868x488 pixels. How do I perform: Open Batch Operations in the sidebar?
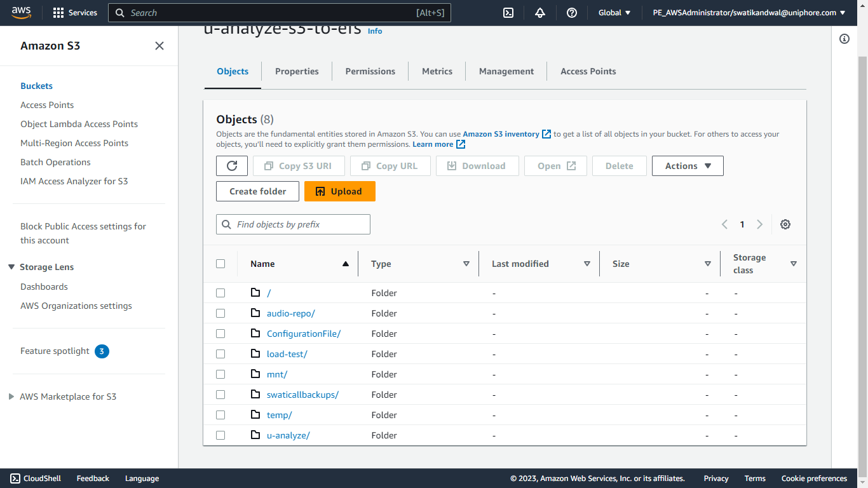[x=55, y=162]
